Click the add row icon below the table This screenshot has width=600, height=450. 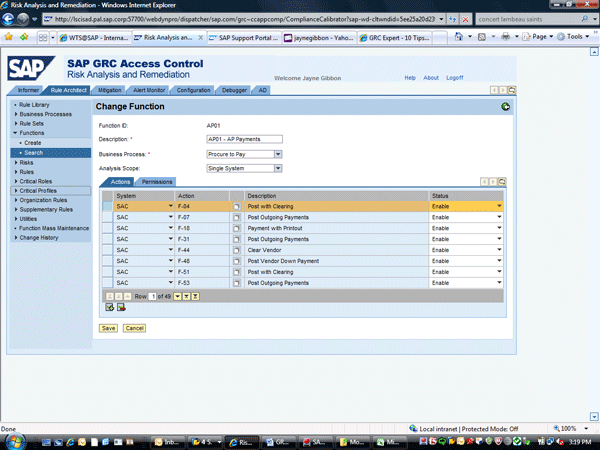point(110,307)
